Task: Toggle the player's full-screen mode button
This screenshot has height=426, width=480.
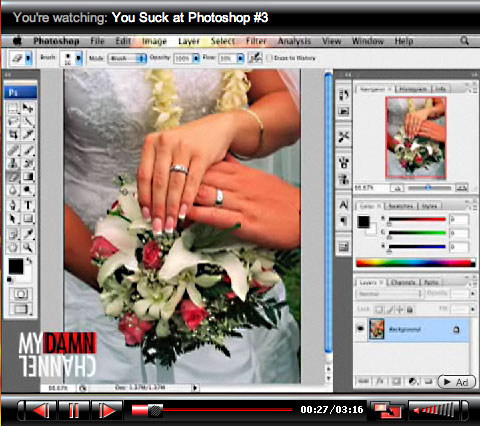Action: (x=388, y=410)
